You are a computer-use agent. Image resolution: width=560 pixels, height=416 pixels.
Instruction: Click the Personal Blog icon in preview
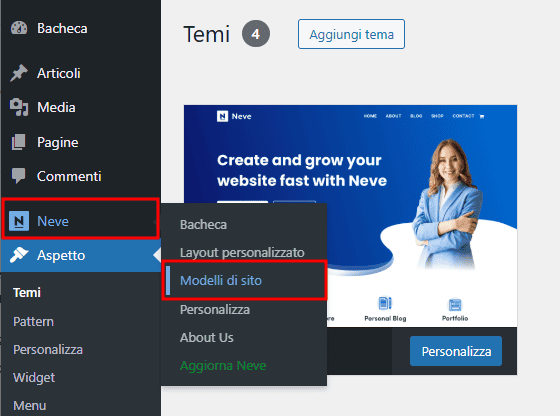tap(385, 304)
